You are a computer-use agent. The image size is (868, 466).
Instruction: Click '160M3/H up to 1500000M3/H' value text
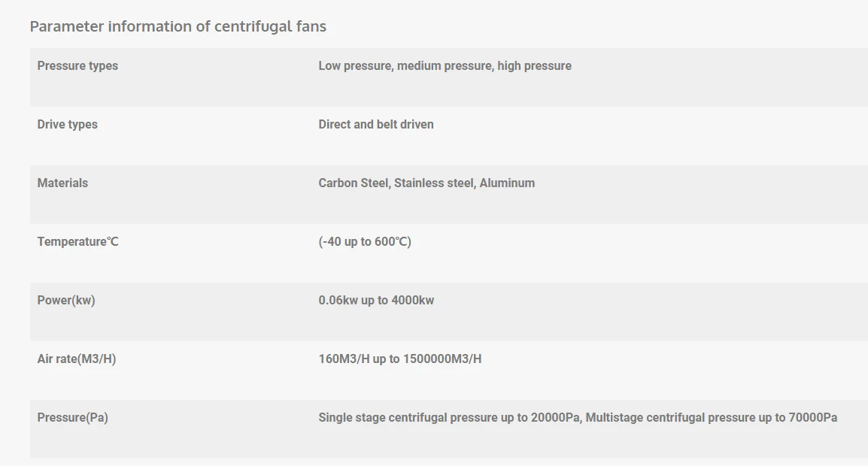pyautogui.click(x=400, y=359)
